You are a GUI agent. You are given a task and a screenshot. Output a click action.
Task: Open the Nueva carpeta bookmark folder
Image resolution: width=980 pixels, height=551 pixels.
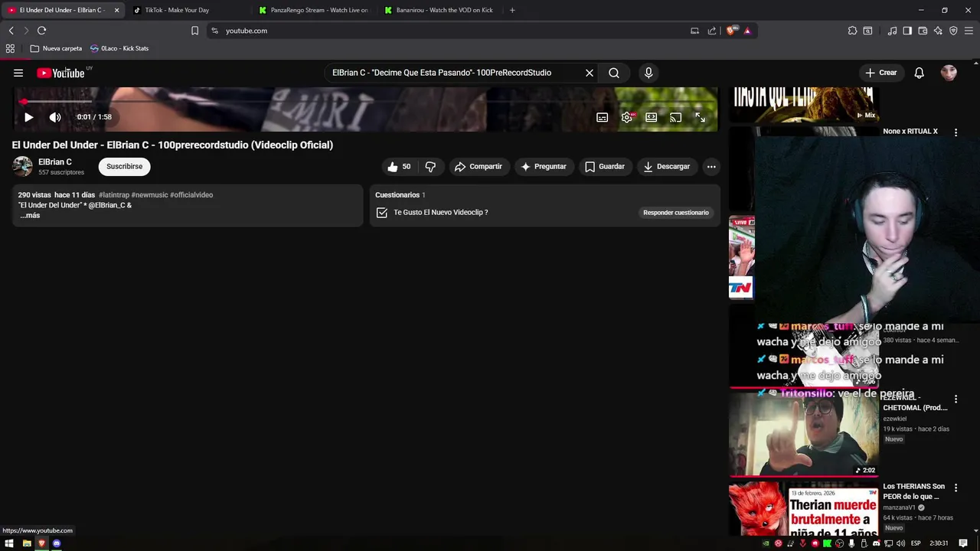(x=56, y=48)
